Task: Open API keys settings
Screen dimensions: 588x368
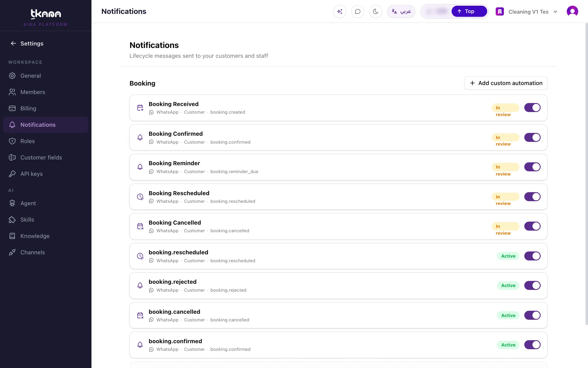Action: click(46, 174)
